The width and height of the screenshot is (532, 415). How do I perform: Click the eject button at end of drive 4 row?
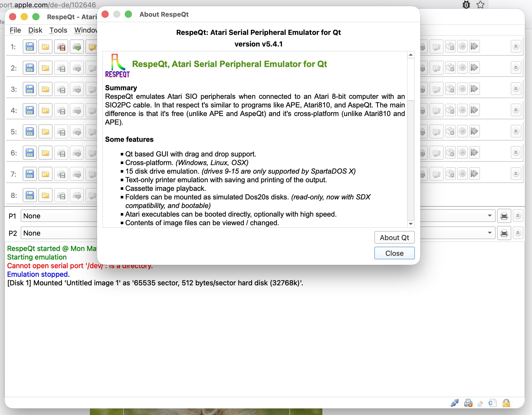click(x=516, y=110)
